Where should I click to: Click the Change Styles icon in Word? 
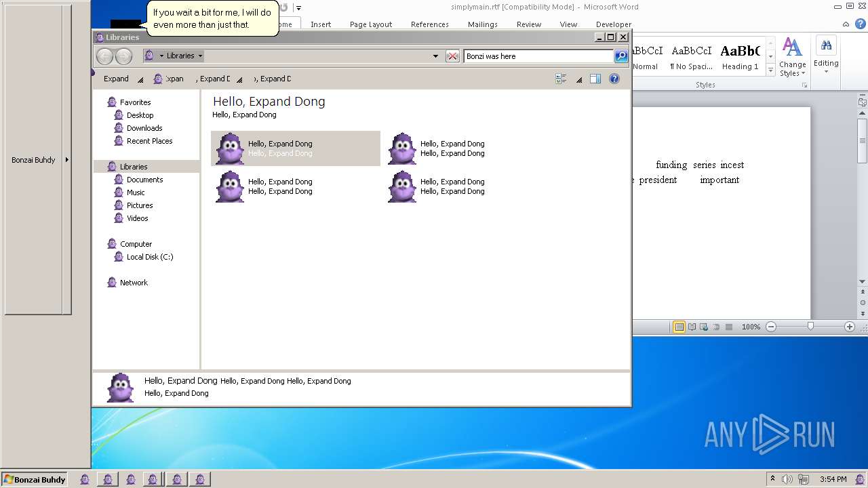(x=792, y=46)
